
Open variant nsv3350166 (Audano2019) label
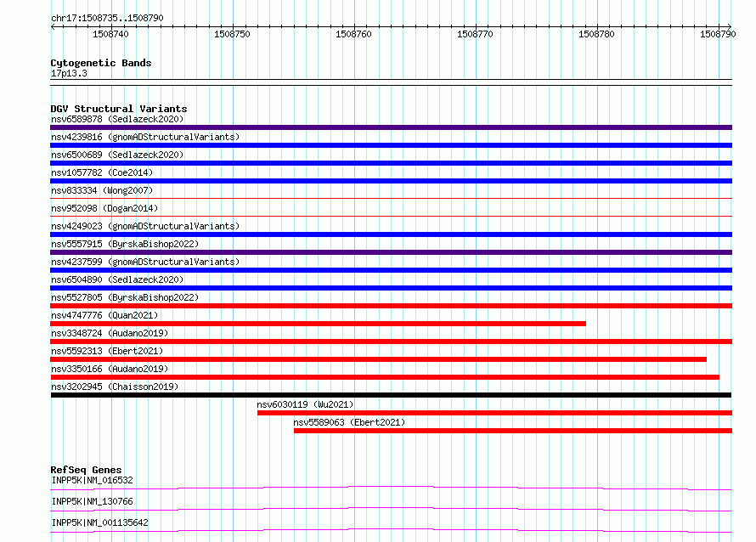(x=110, y=369)
